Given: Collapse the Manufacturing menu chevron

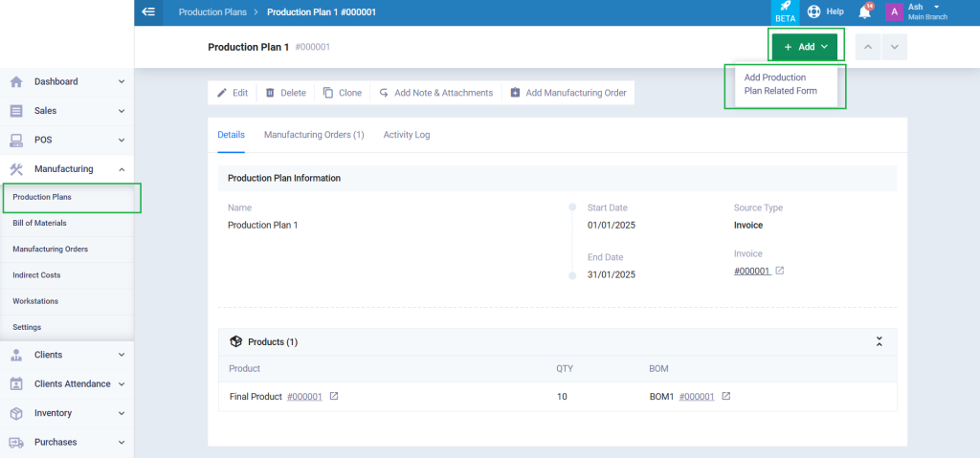Looking at the screenshot, I should tap(122, 169).
